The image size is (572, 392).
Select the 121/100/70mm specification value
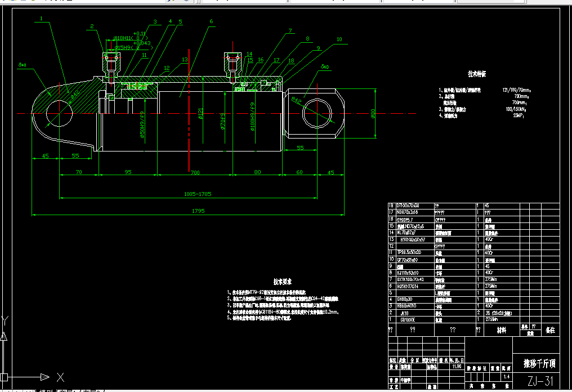517,90
